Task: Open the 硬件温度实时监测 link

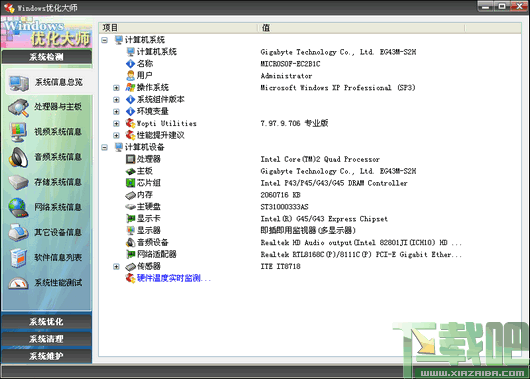Action: (x=174, y=278)
